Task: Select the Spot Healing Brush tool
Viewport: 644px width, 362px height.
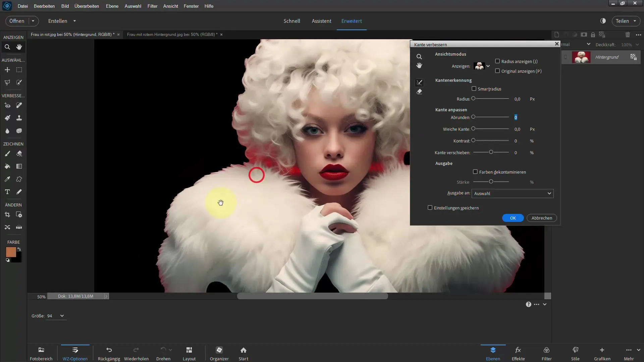Action: pyautogui.click(x=19, y=106)
